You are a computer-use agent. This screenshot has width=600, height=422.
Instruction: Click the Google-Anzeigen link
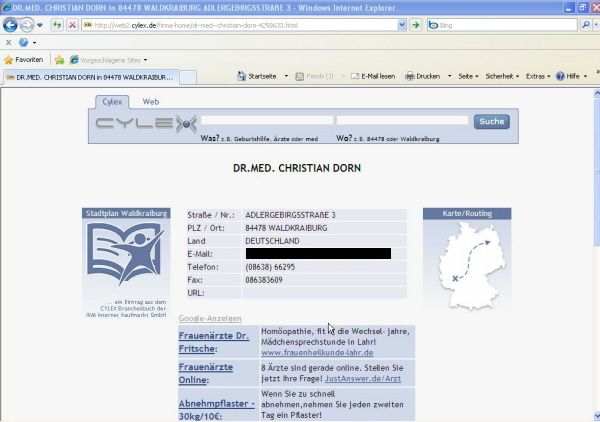point(210,318)
